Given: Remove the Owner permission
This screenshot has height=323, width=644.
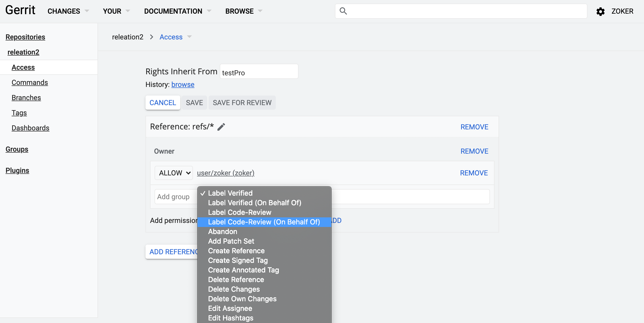Looking at the screenshot, I should 474,151.
